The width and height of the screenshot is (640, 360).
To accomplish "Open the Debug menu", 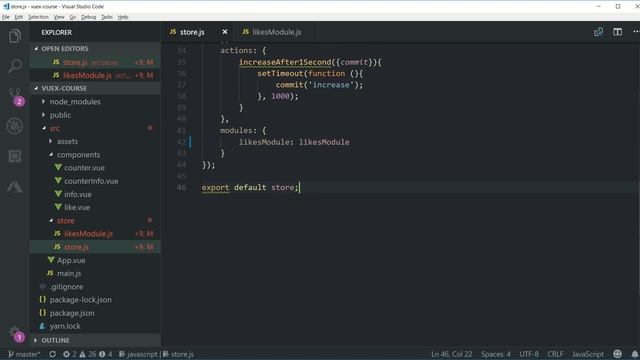I will pos(89,17).
